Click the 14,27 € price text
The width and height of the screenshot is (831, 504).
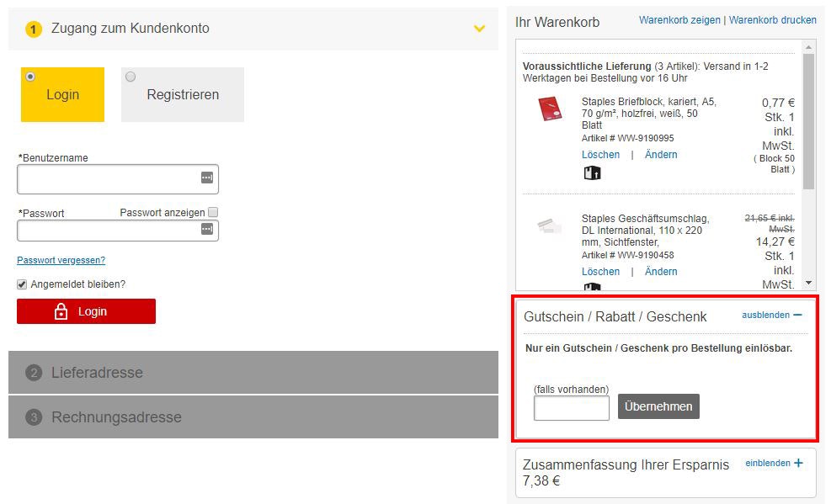click(x=775, y=242)
